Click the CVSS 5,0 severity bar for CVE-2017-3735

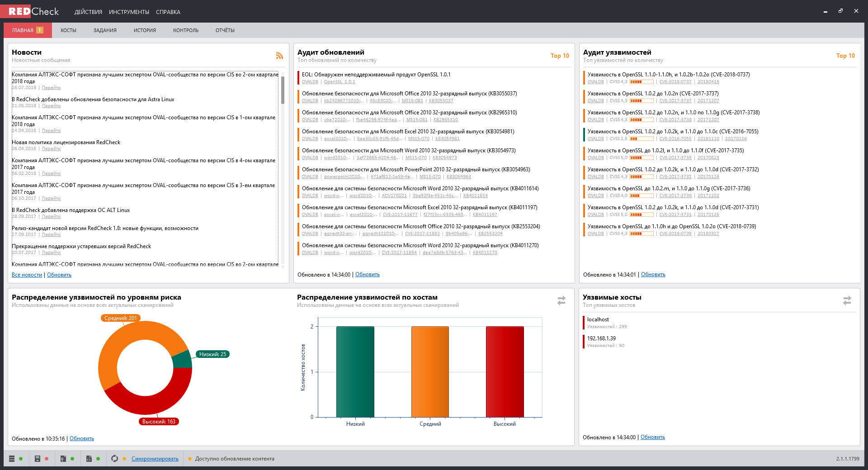click(x=642, y=158)
